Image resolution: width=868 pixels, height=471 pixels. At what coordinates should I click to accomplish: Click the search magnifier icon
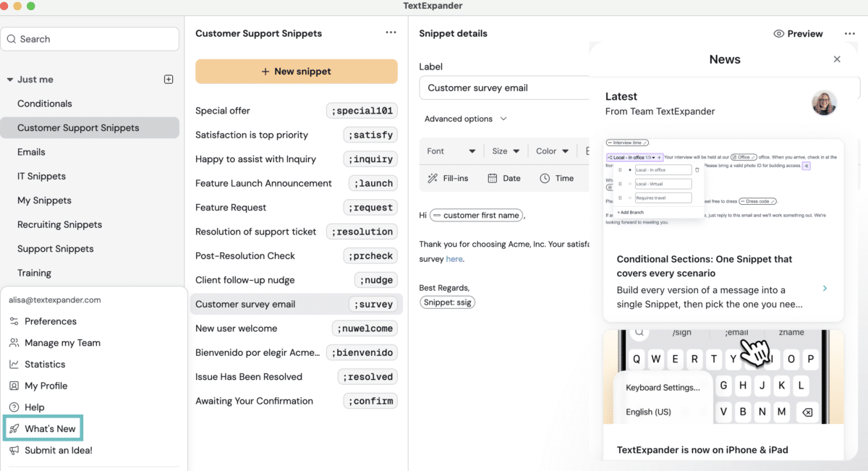point(11,39)
